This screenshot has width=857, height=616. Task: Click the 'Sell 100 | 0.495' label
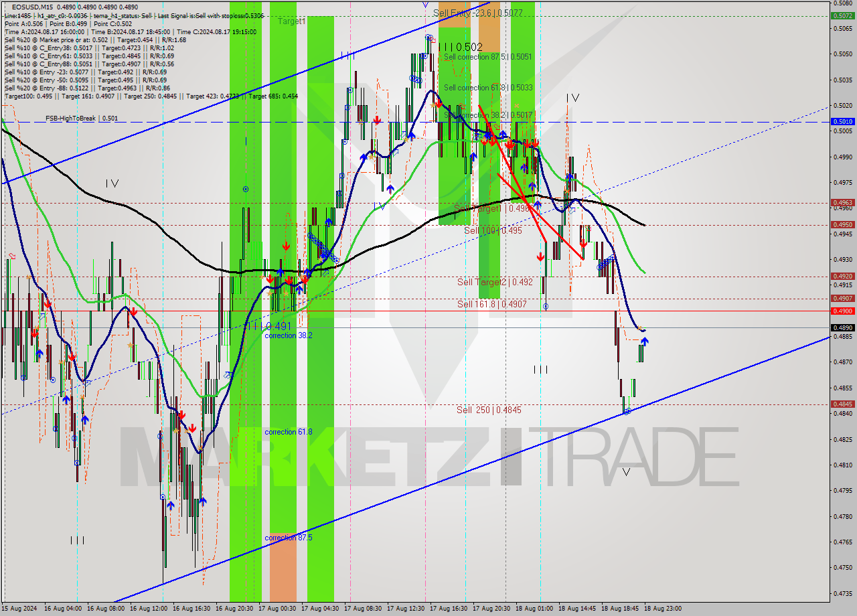pos(493,230)
